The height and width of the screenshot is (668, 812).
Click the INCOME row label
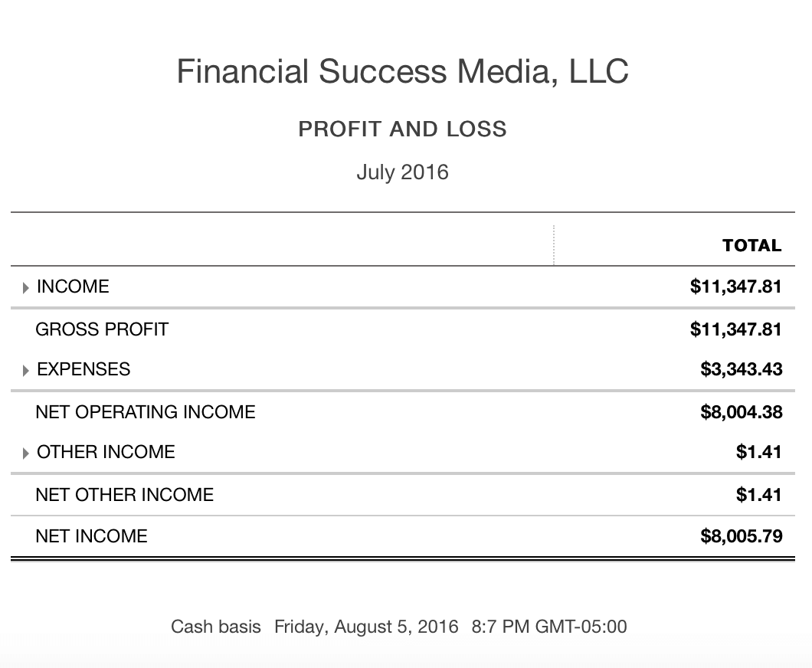coord(73,287)
